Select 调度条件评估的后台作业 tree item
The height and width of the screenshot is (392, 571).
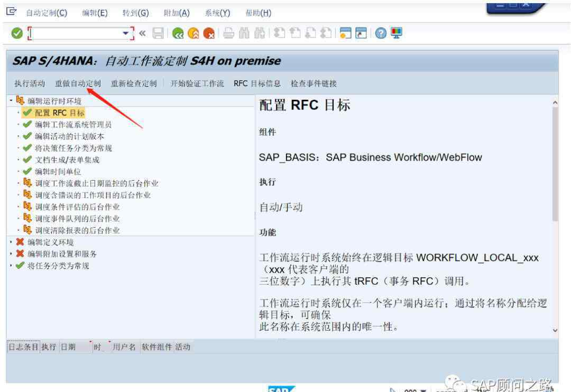tap(77, 207)
